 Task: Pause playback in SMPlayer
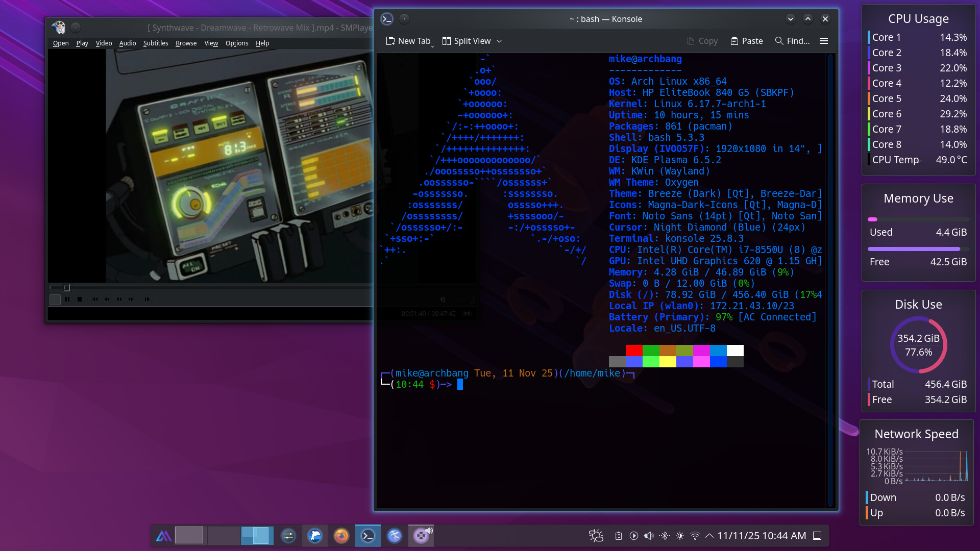point(67,299)
